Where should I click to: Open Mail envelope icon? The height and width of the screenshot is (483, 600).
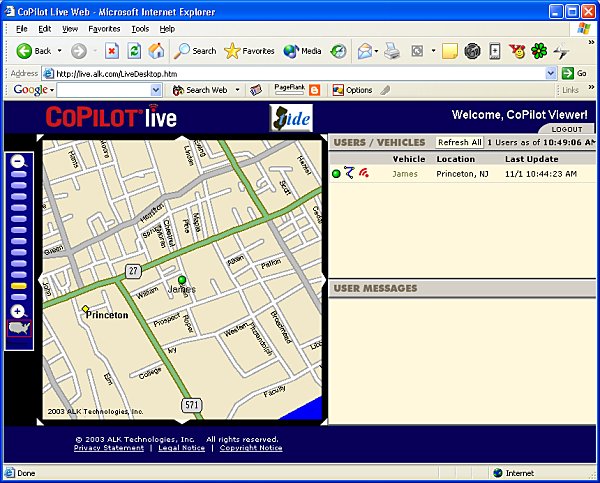(x=365, y=51)
